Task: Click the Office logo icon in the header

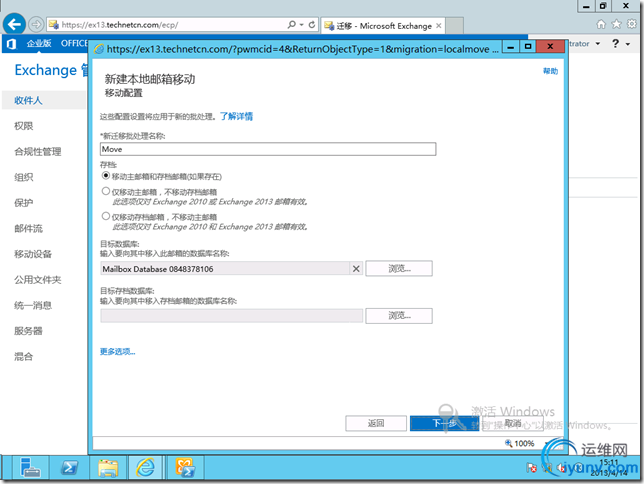Action: coord(11,44)
